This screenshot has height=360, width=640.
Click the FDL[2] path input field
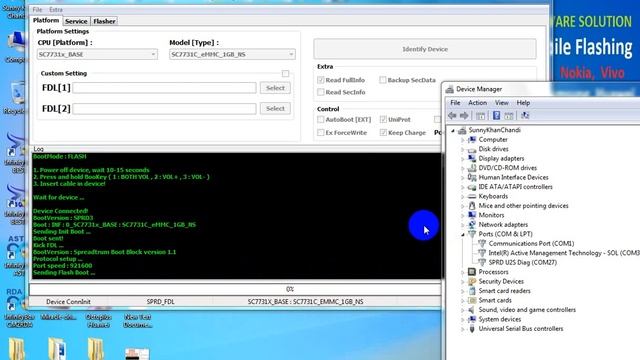click(x=164, y=109)
